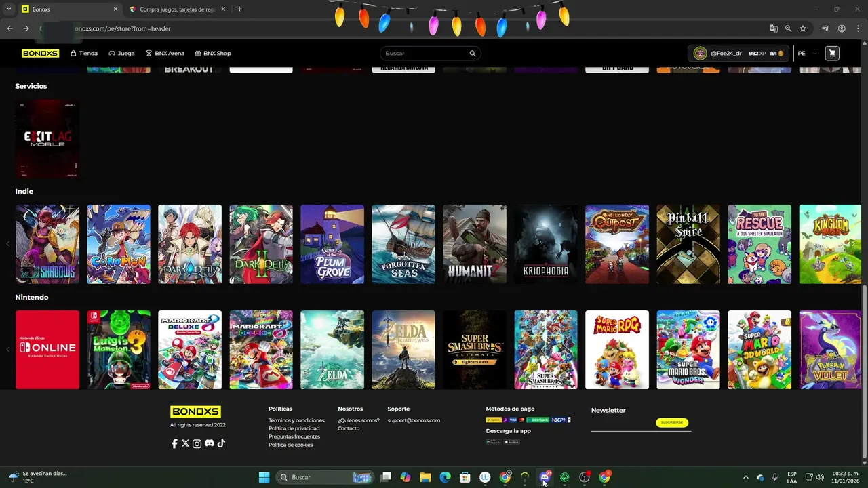Screen dimensions: 868x488
Task: Click the App Store download badge
Action: pos(512,441)
